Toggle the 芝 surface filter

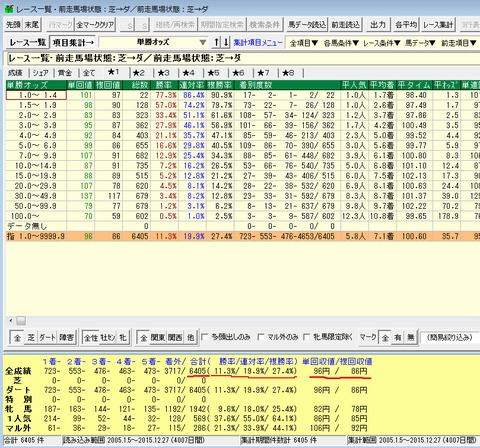point(31,338)
